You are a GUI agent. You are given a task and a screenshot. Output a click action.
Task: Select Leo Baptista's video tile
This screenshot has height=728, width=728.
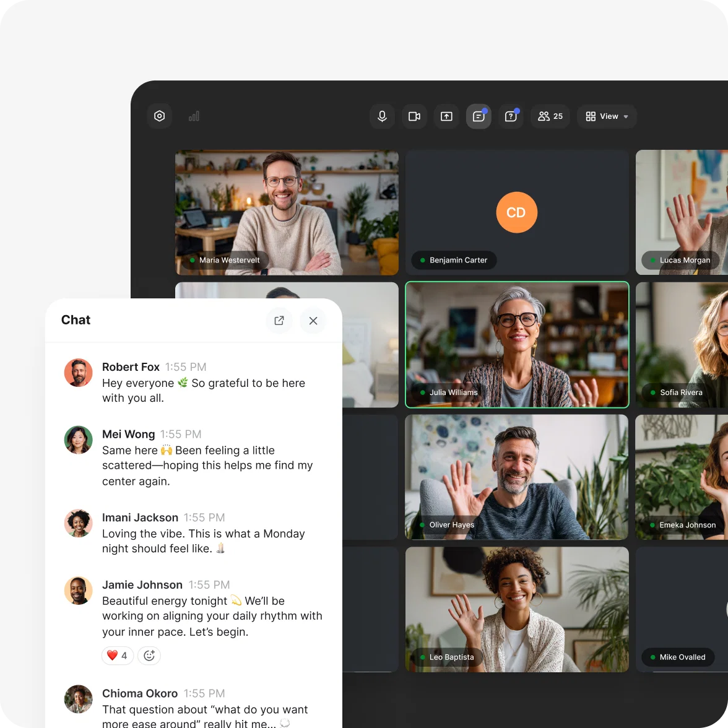pyautogui.click(x=517, y=609)
